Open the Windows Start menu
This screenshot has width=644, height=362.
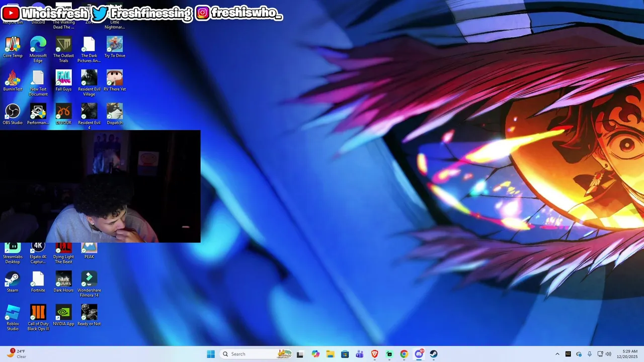coord(211,354)
